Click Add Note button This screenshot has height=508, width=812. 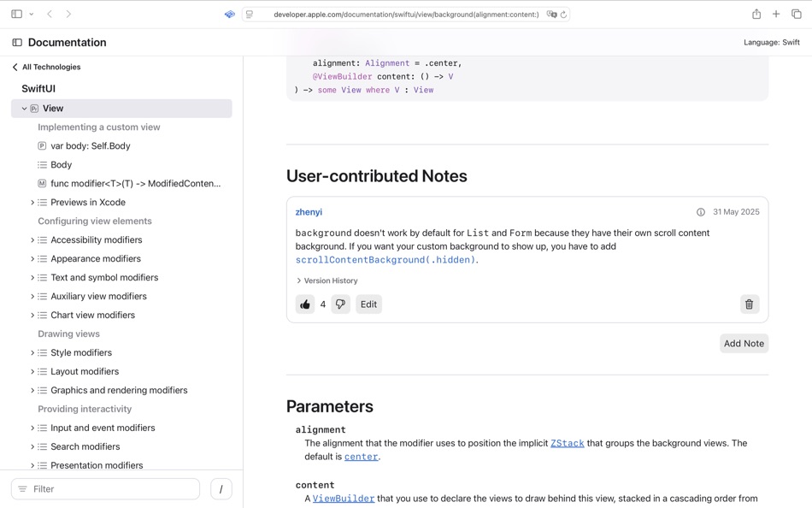click(744, 343)
